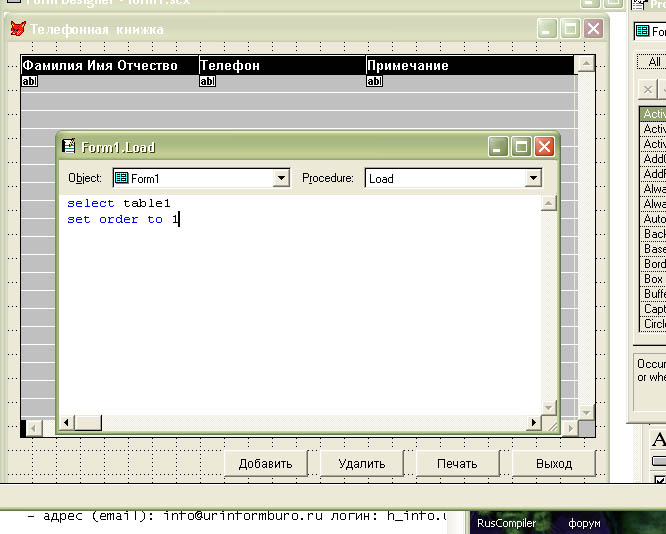This screenshot has height=534, width=666.
Task: Select the 'Box' row in Properties list
Action: click(653, 279)
